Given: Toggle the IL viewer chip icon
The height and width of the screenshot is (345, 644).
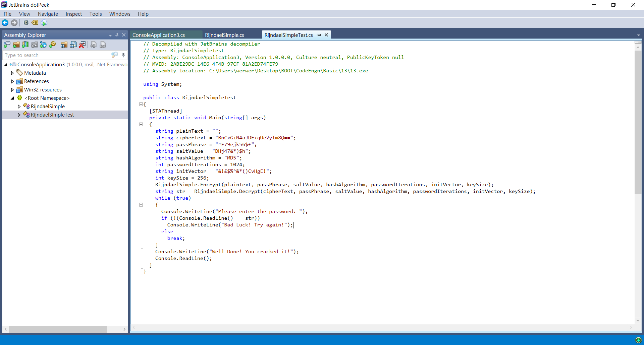Looking at the screenshot, I should tap(26, 22).
